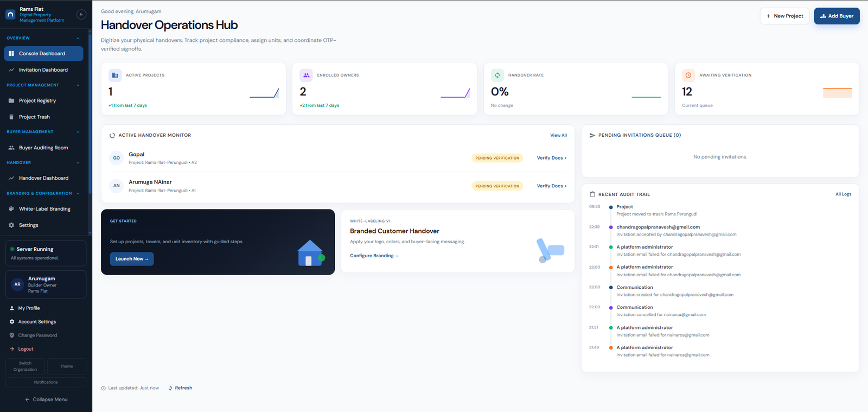Viewport: 868px width, 412px height.
Task: Click the Project Registry folder icon
Action: tap(11, 101)
